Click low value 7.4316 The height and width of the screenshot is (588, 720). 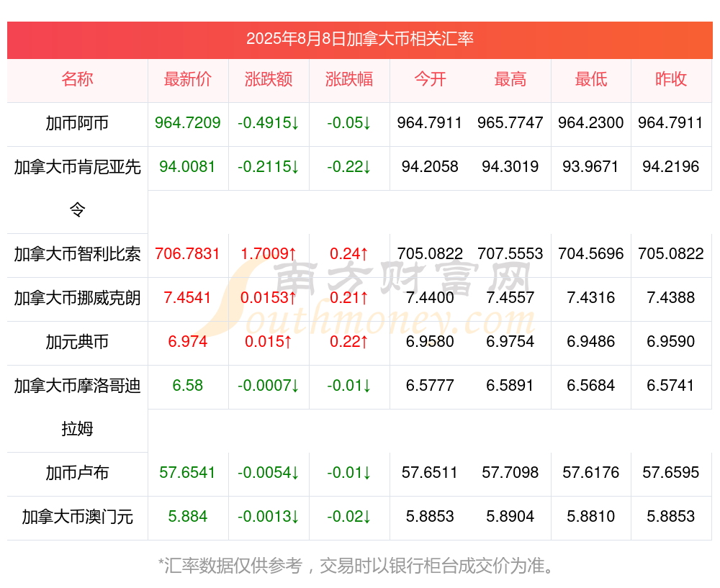591,297
